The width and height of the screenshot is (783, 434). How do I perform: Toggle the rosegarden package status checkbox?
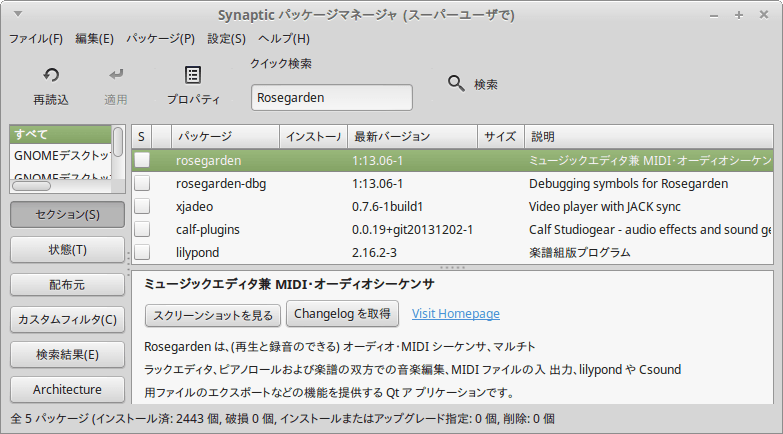142,160
